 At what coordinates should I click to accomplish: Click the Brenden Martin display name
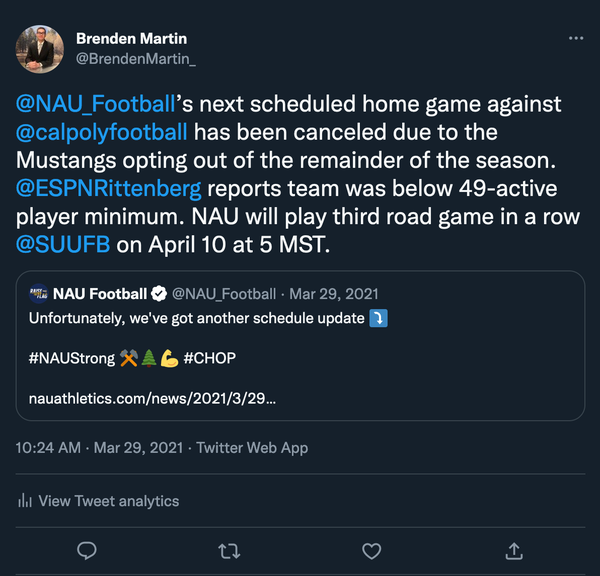(x=131, y=38)
